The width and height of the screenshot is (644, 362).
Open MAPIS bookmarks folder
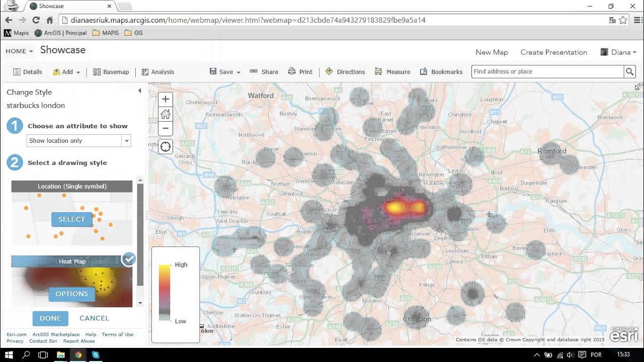[x=106, y=33]
